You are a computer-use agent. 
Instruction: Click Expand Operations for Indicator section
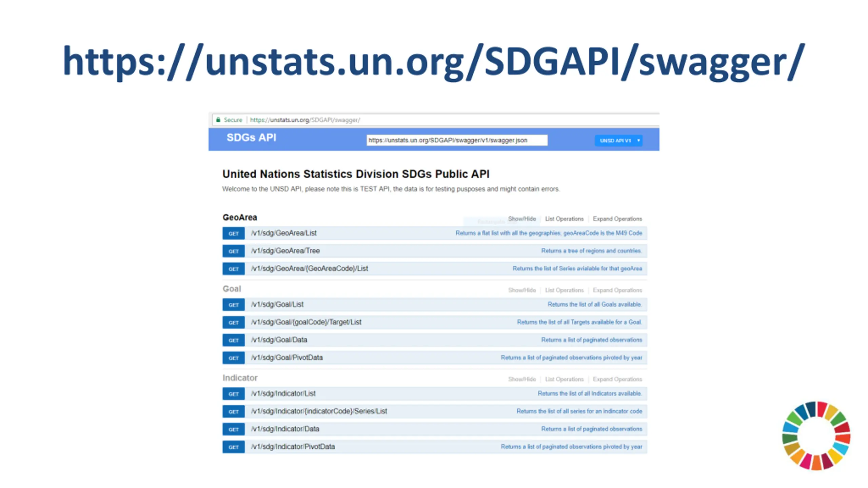tap(617, 379)
